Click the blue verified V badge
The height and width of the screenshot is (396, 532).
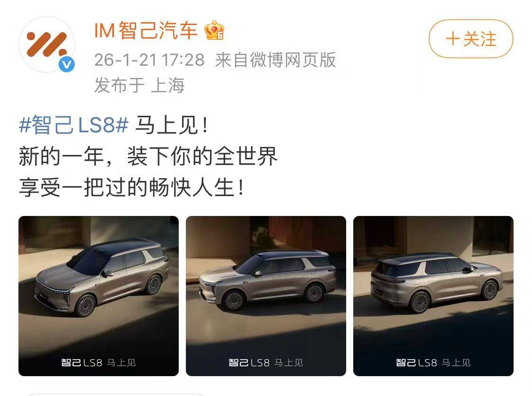pyautogui.click(x=67, y=64)
